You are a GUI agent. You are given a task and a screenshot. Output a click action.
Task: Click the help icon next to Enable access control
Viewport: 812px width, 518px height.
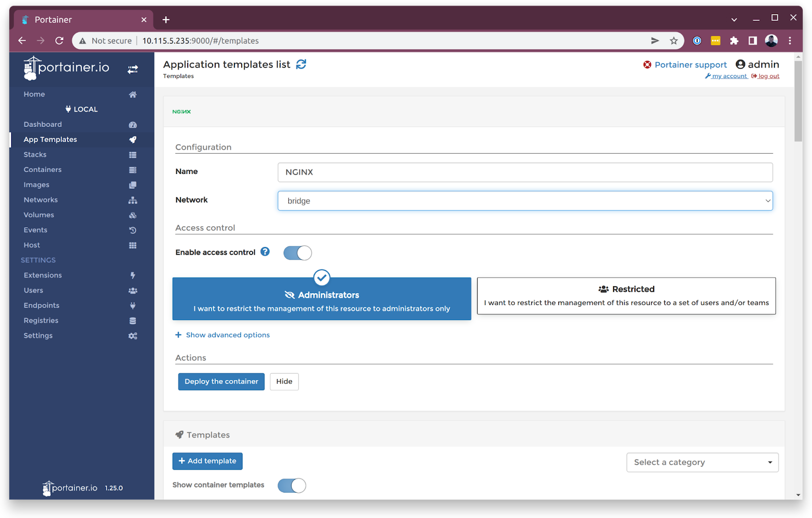click(x=265, y=252)
